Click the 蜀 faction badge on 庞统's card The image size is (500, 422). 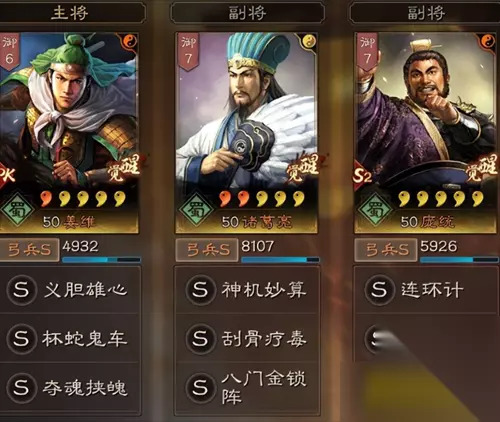[x=375, y=210]
